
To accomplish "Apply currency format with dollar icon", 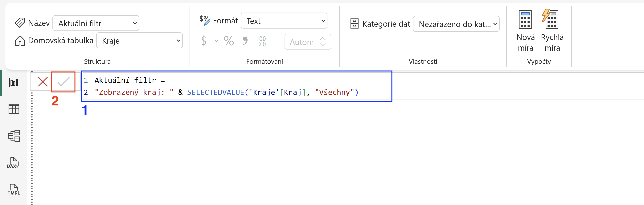I will coord(204,41).
